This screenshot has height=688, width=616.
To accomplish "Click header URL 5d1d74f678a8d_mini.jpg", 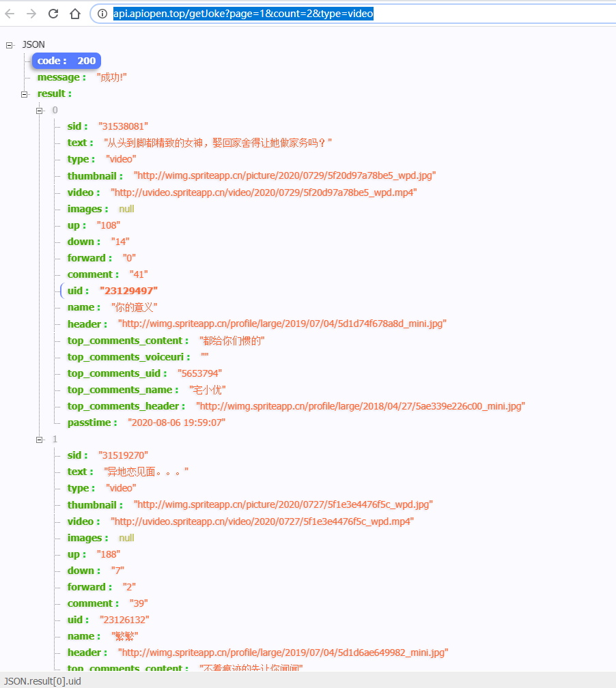I will 282,324.
